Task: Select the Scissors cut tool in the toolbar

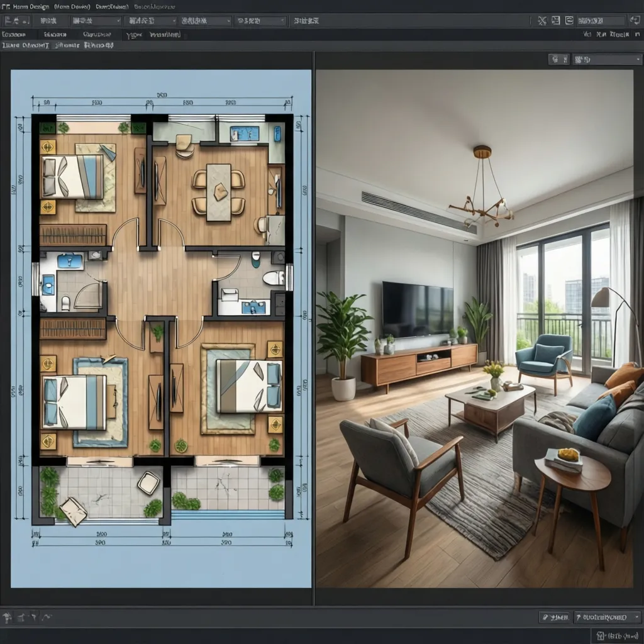Action: tap(542, 20)
